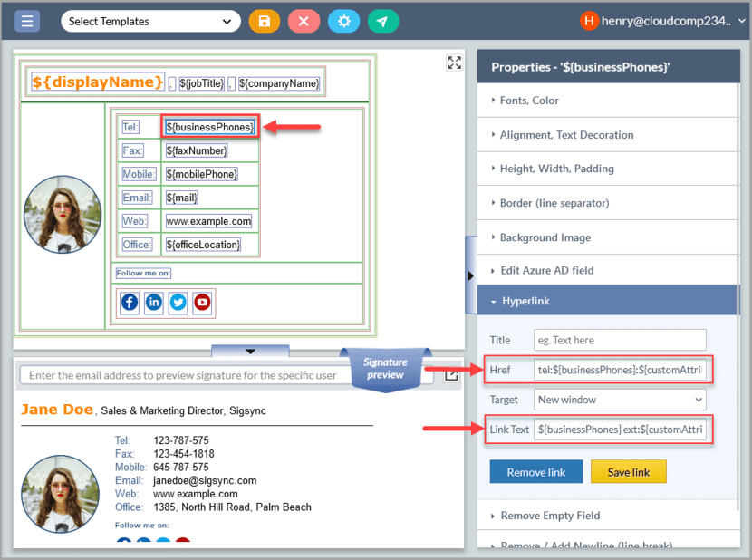Expand the Fonts, Color section

(529, 101)
